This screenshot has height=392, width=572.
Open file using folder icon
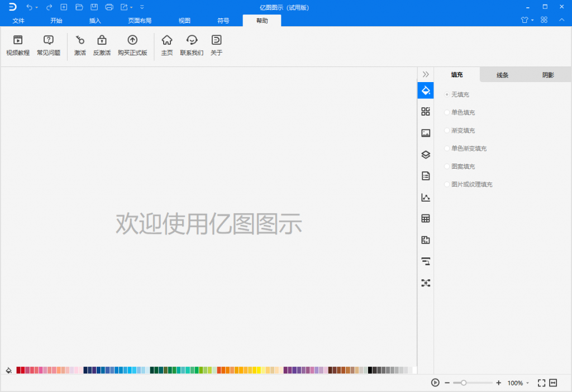79,7
